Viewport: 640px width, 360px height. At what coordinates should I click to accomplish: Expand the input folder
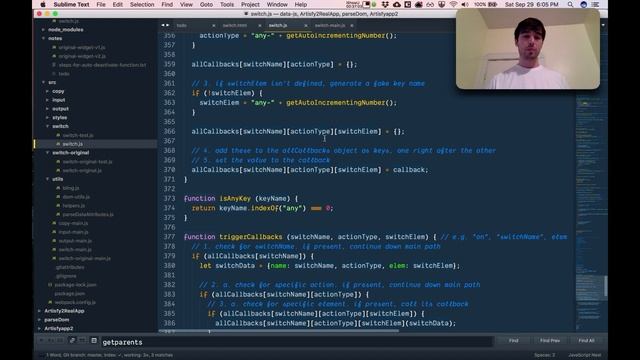pos(48,100)
